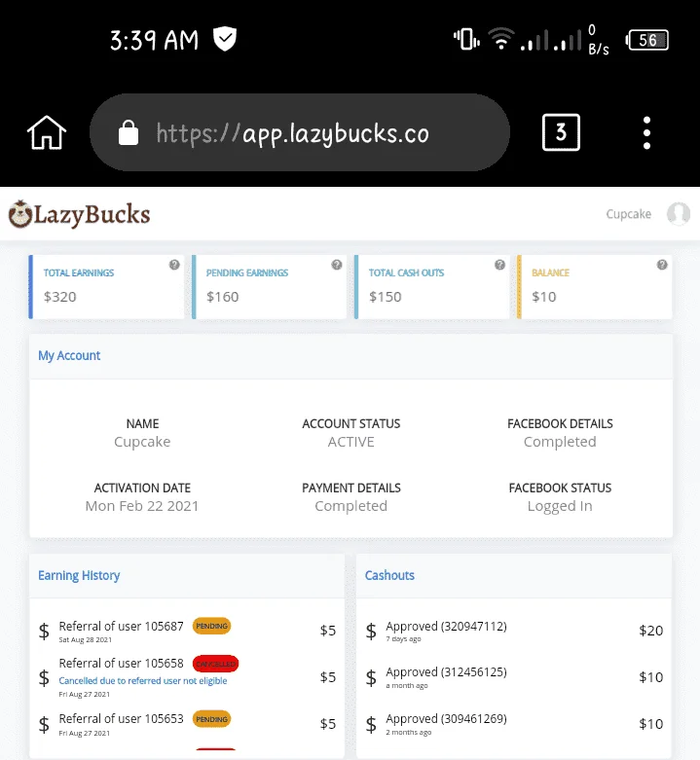The width and height of the screenshot is (700, 760).
Task: Click dollar icon beside Referral of user 105687
Action: [x=44, y=631]
